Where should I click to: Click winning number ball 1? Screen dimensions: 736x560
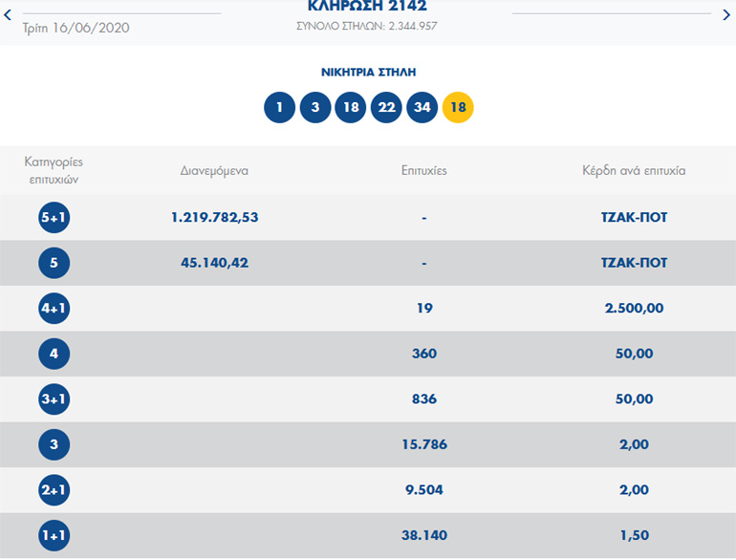[279, 107]
